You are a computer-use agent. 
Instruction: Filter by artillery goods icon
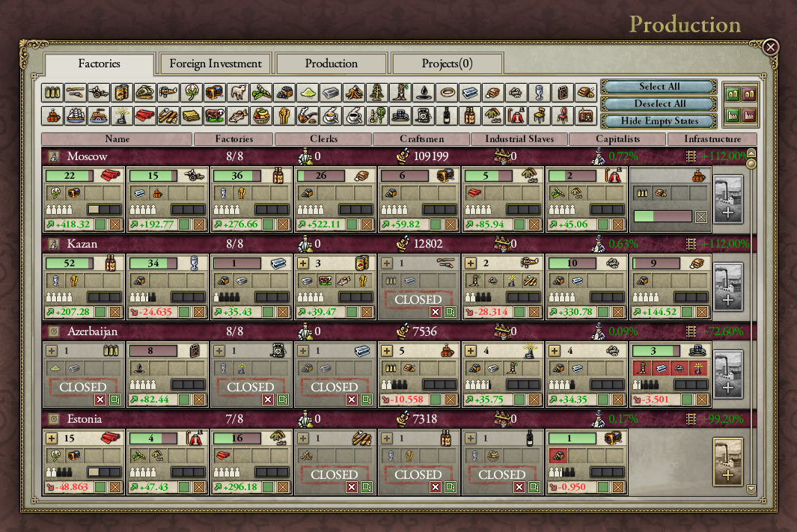pyautogui.click(x=99, y=93)
